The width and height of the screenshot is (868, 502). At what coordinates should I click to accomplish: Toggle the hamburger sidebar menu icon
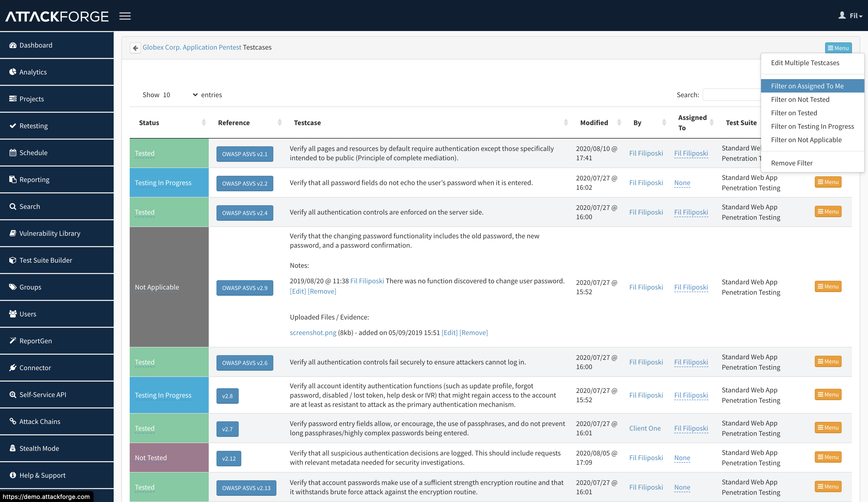125,16
